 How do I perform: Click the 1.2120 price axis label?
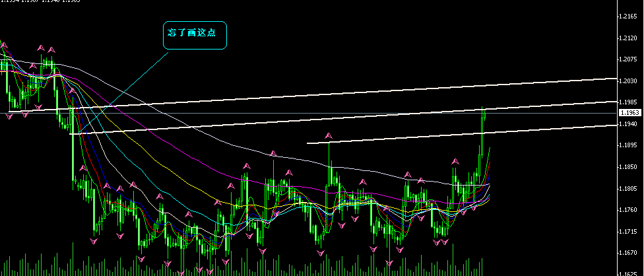click(x=628, y=38)
